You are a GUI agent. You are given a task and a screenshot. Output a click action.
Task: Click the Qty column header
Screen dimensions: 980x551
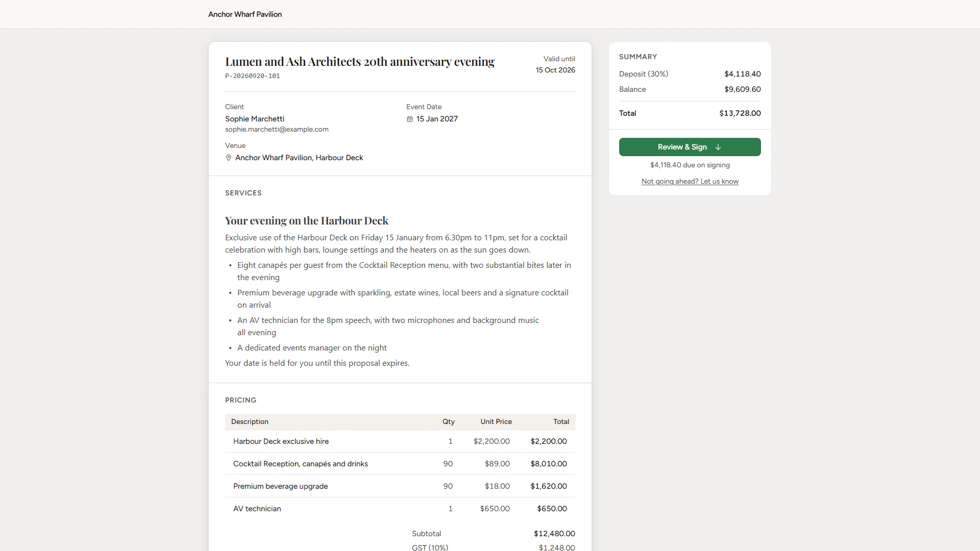pyautogui.click(x=448, y=421)
